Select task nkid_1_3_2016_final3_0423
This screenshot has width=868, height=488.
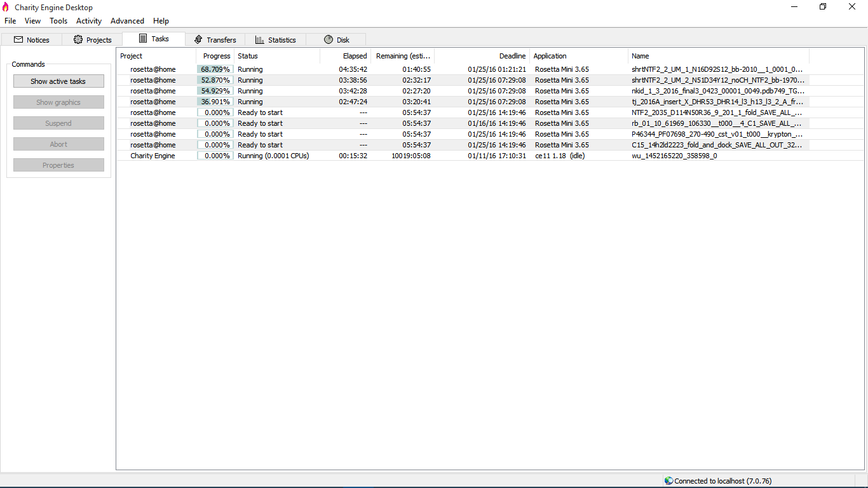pyautogui.click(x=718, y=91)
